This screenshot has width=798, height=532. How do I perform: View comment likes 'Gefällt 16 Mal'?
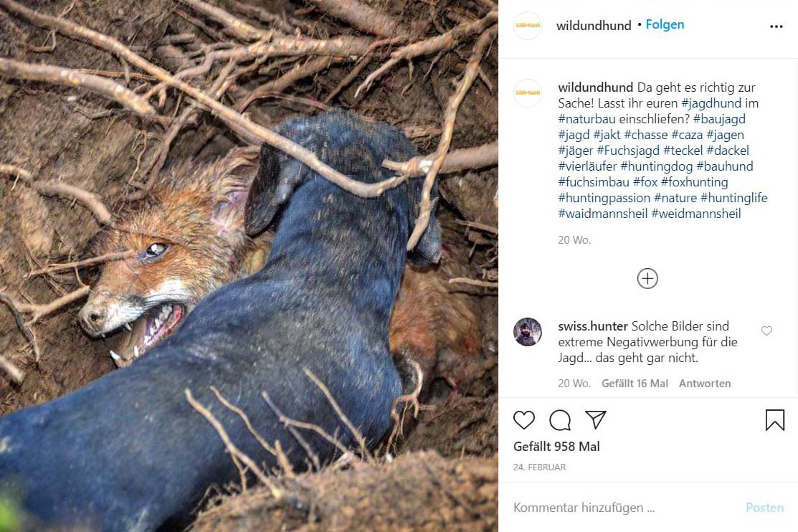635,384
